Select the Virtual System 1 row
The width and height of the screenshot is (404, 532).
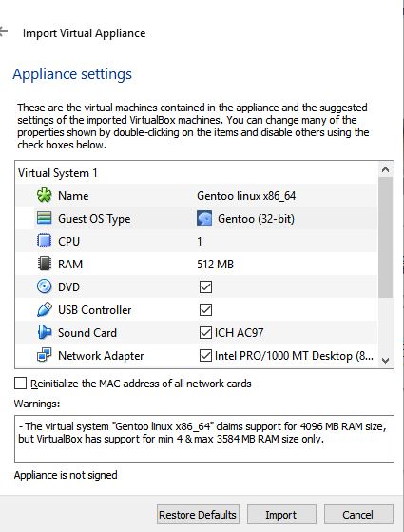coord(196,173)
